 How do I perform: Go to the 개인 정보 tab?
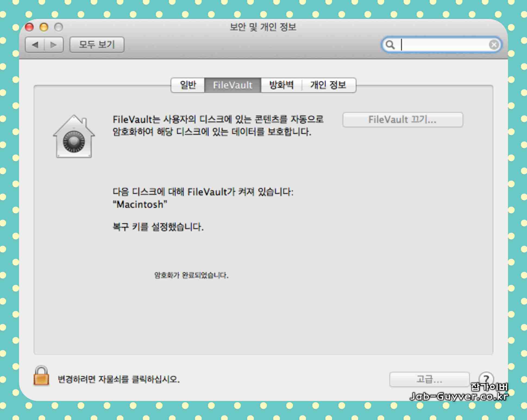328,85
